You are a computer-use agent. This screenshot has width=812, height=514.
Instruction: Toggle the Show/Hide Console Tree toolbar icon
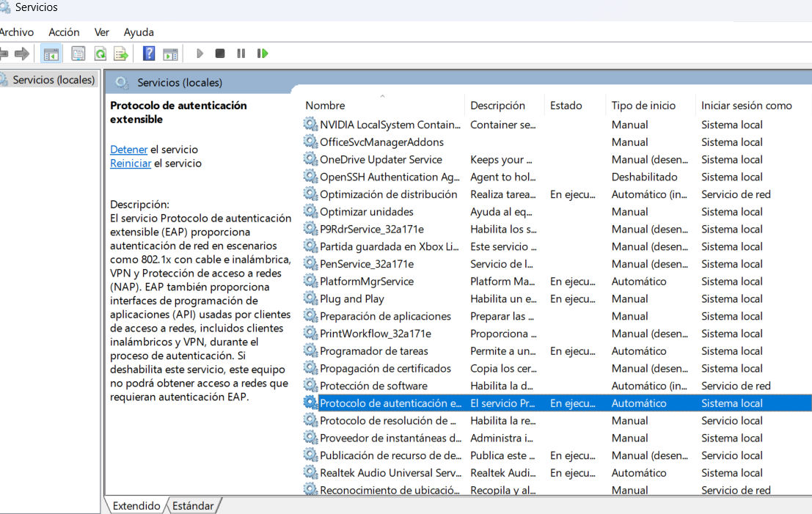coord(51,54)
